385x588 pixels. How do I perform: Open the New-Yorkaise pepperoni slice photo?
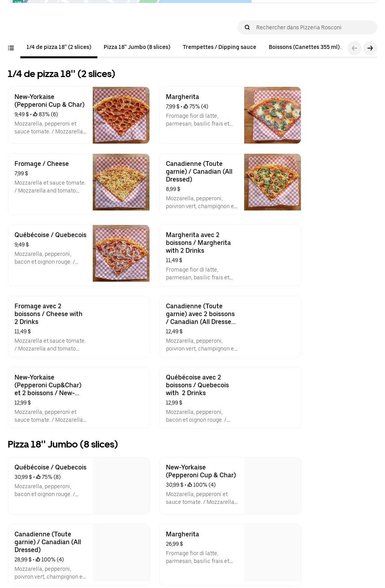pyautogui.click(x=121, y=115)
